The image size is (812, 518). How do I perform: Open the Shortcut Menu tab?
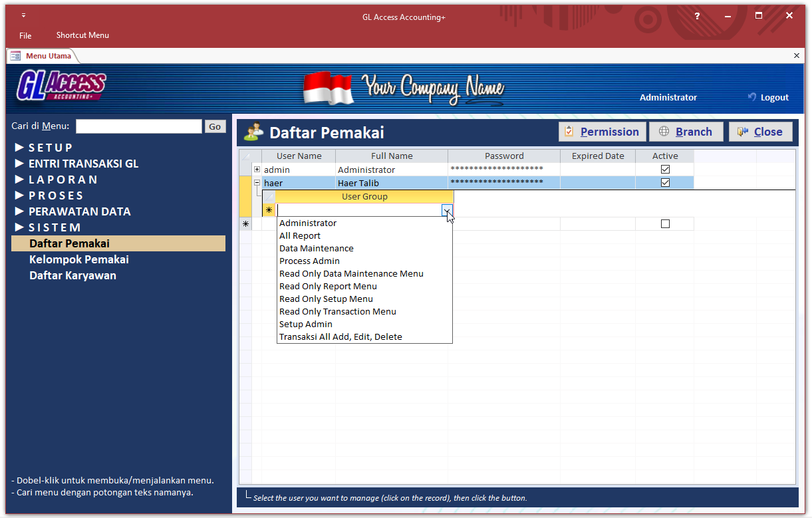click(82, 36)
